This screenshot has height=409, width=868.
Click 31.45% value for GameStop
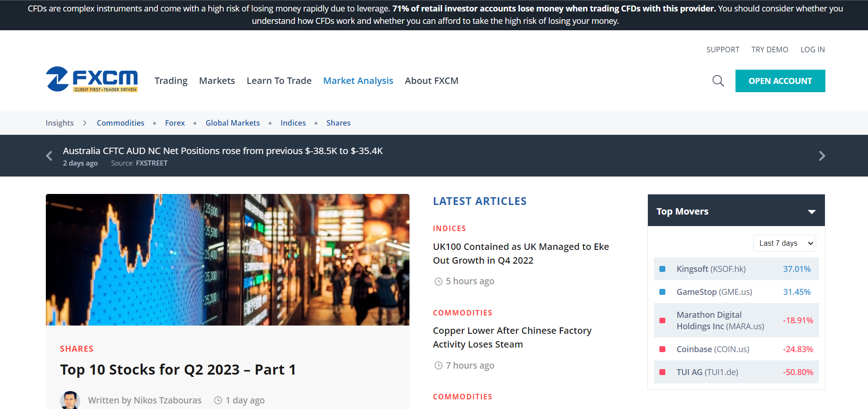tap(797, 292)
